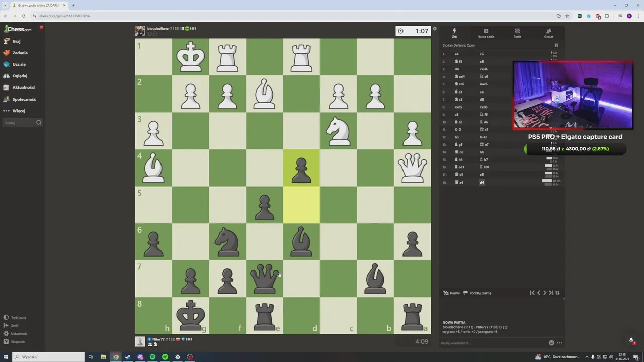Focus the Szukaj search field in the sidebar
644x362 pixels.
coord(23,123)
